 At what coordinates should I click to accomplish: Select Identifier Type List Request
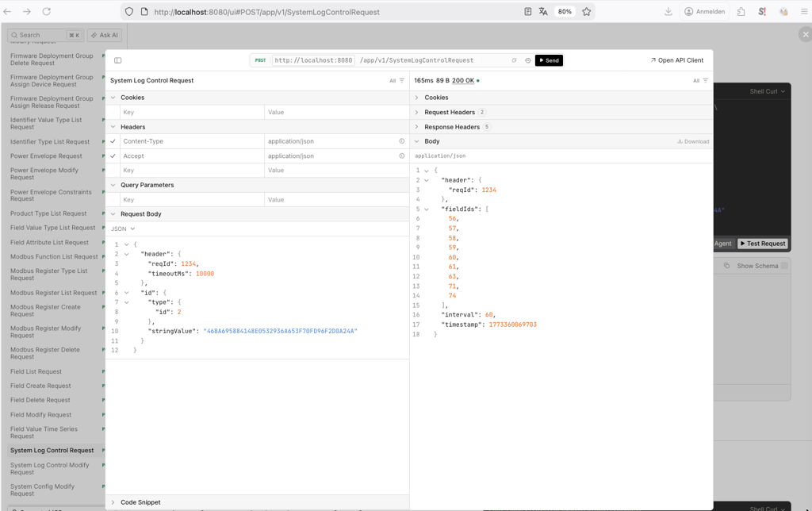(x=50, y=141)
